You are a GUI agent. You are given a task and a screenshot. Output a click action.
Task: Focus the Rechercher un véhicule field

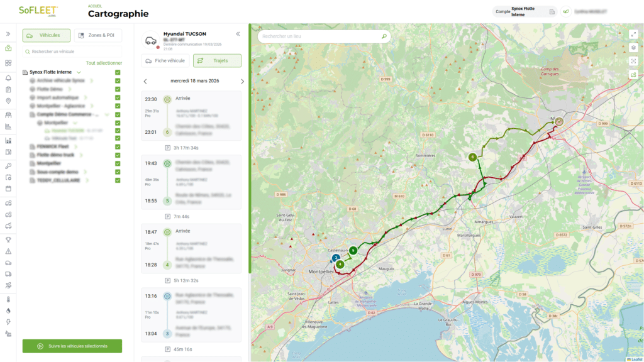72,52
